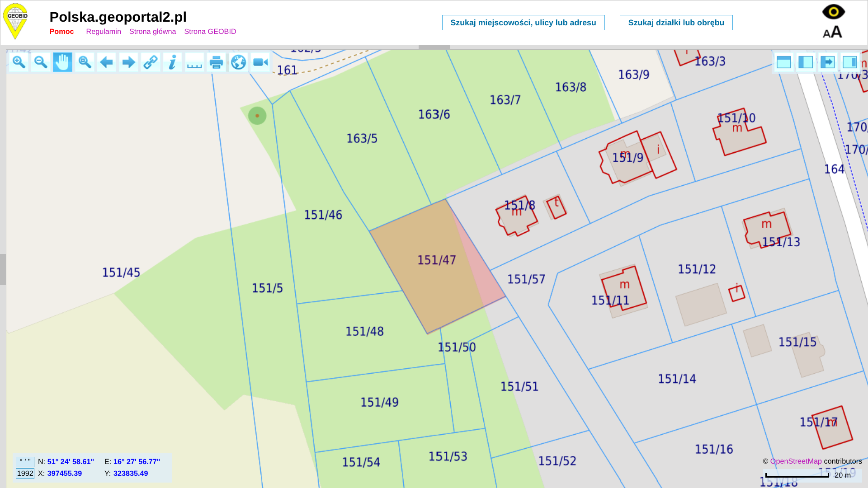Click the zoom in magnifier tool
868x488 pixels.
click(x=19, y=62)
